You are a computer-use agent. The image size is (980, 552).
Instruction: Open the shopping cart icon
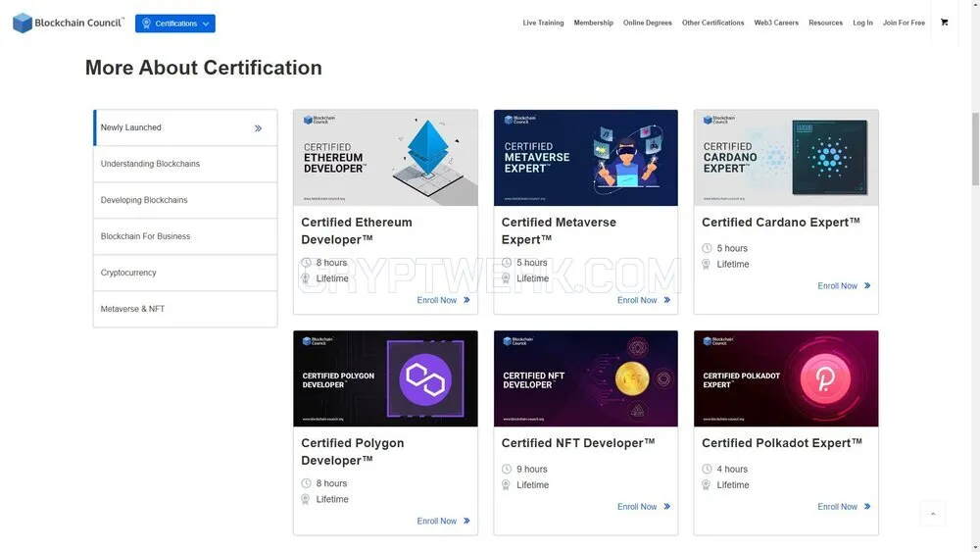pyautogui.click(x=945, y=23)
